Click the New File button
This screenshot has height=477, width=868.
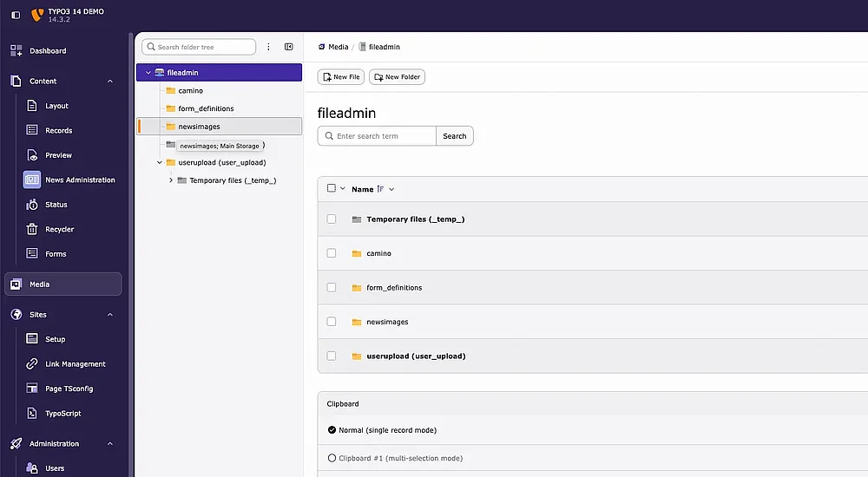[341, 77]
